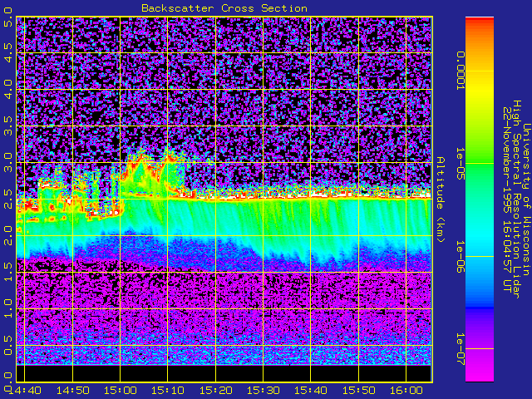Select the 15:00 time axis label
Screen dimensions: 532x399
pyautogui.click(x=121, y=391)
